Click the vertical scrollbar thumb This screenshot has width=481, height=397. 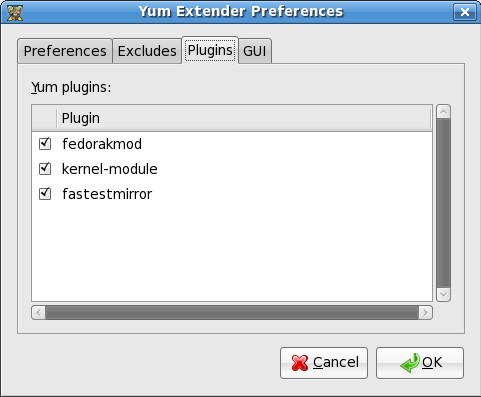click(443, 203)
